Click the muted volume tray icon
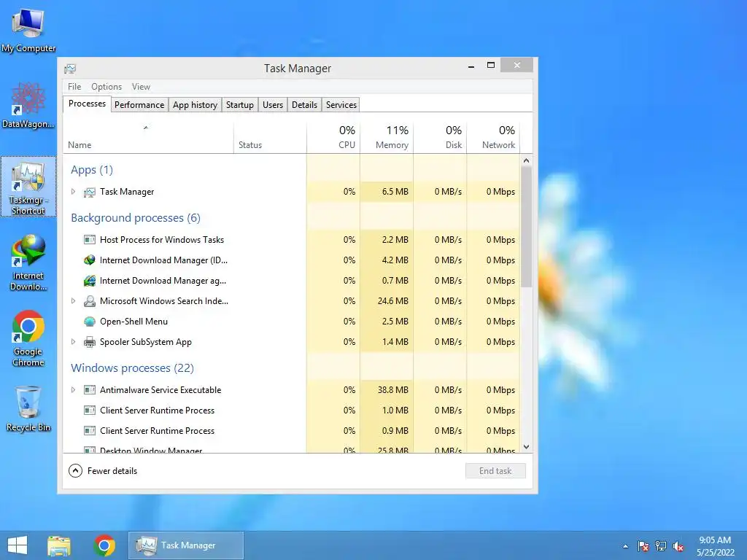 [678, 546]
